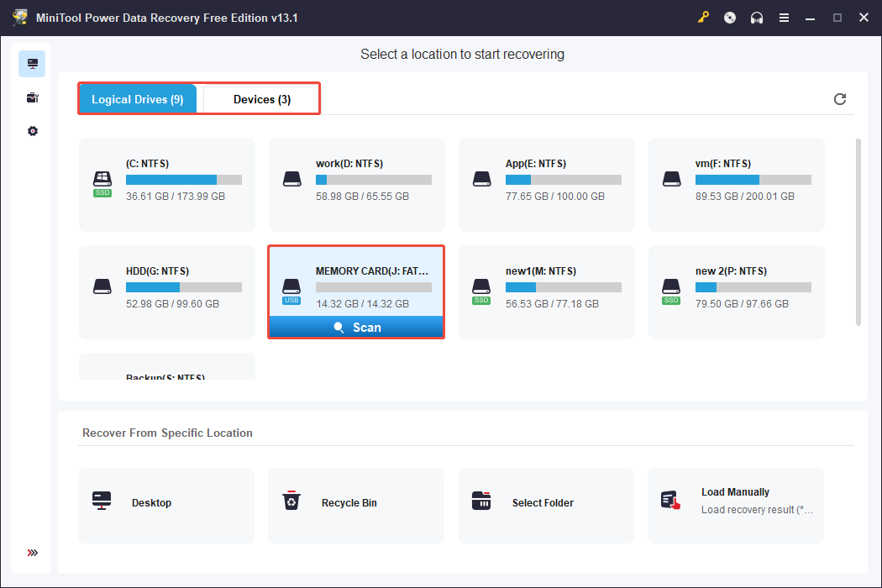Expand sidebar with double-arrow icon
Screen dimensions: 882x588
click(x=33, y=553)
